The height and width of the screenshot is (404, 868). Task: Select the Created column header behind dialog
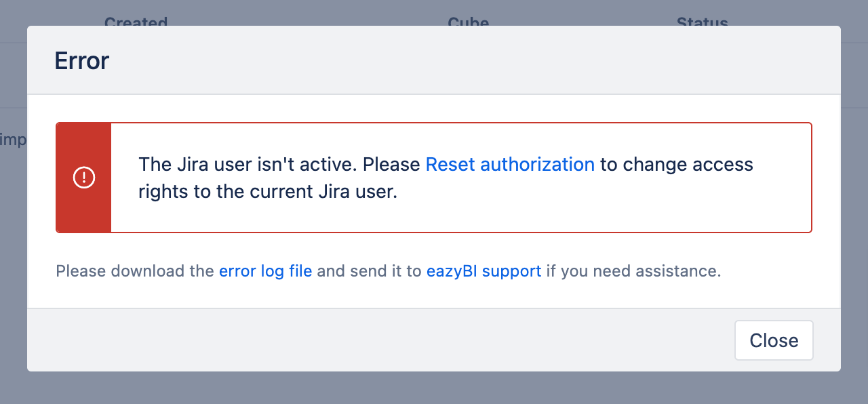pyautogui.click(x=136, y=22)
